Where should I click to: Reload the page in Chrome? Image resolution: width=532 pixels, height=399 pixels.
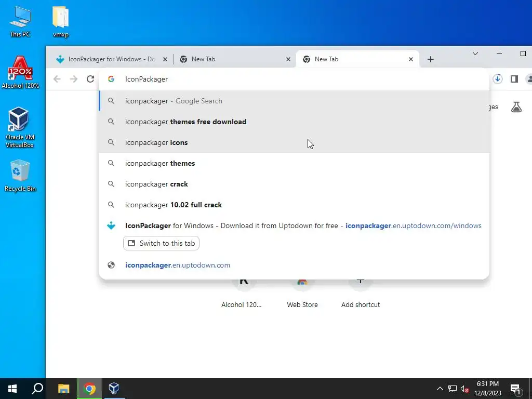click(x=90, y=79)
